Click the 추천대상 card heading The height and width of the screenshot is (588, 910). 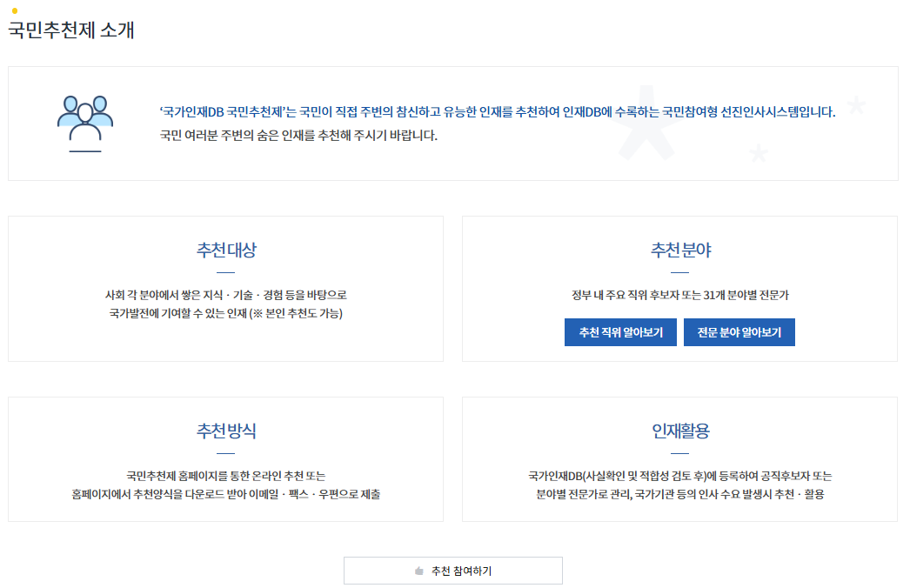pos(226,248)
